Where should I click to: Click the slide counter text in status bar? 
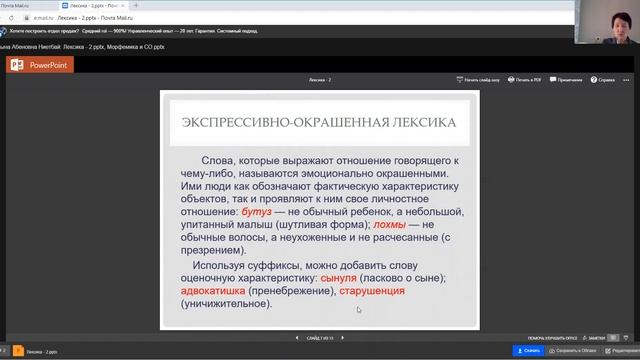[320, 338]
